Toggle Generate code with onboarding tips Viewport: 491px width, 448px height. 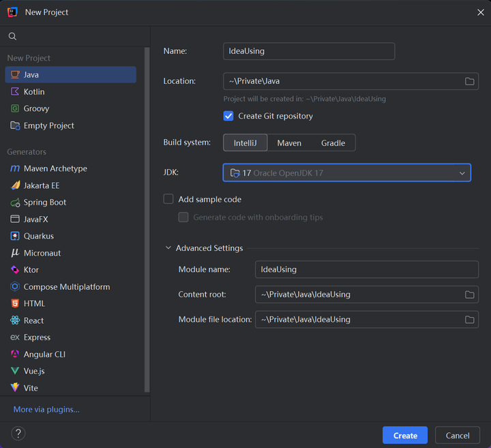pyautogui.click(x=183, y=218)
